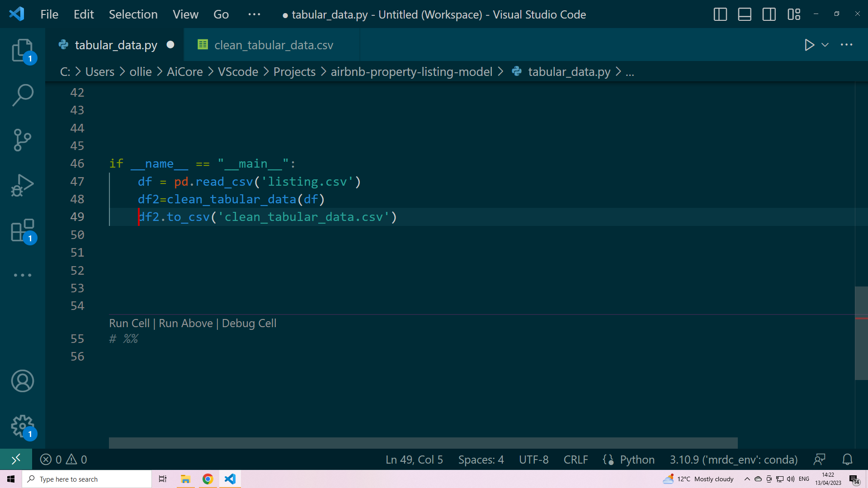Open the Extensions view
Viewport: 868px width, 488px height.
click(x=22, y=230)
